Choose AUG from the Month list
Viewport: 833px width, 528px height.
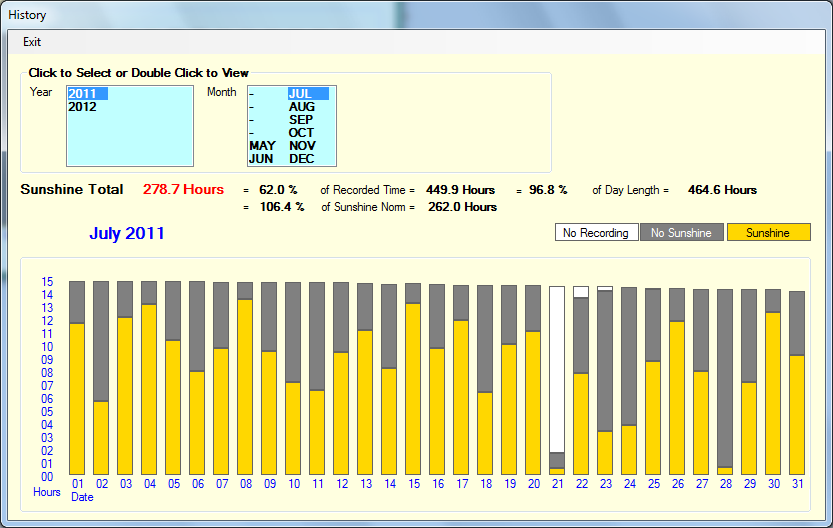tap(301, 106)
